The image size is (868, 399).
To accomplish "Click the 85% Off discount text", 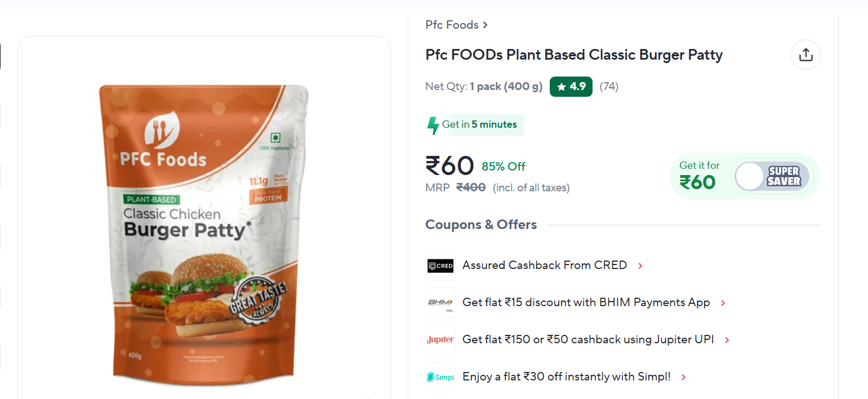I will pos(503,167).
